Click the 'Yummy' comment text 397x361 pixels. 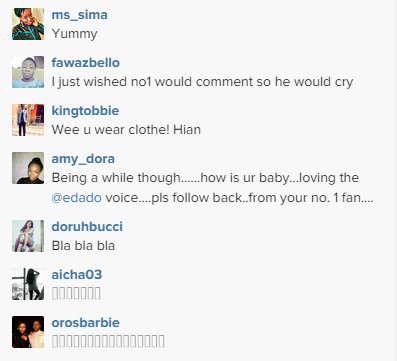74,34
